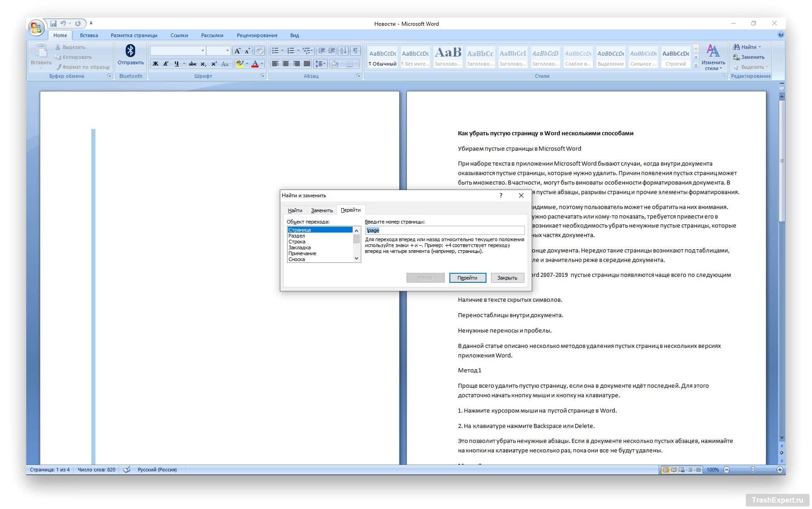Click the Bluetooth Отправить icon
Image resolution: width=812 pixels, height=509 pixels.
(x=131, y=55)
